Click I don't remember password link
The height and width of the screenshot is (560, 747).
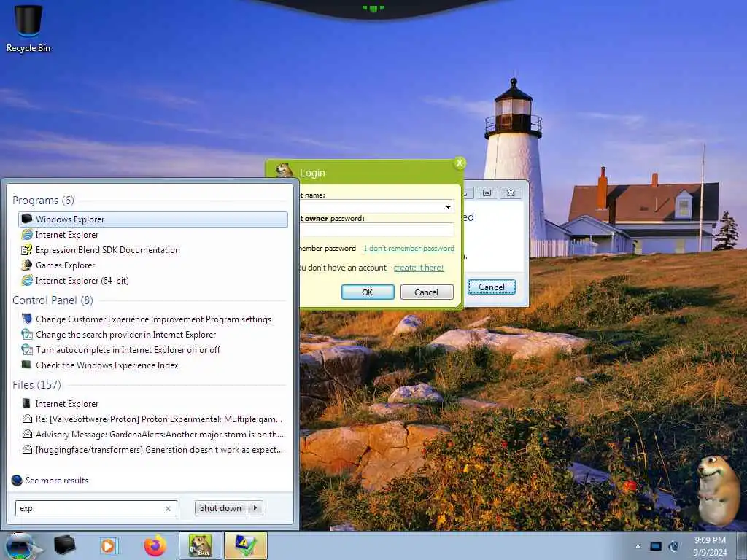click(409, 248)
